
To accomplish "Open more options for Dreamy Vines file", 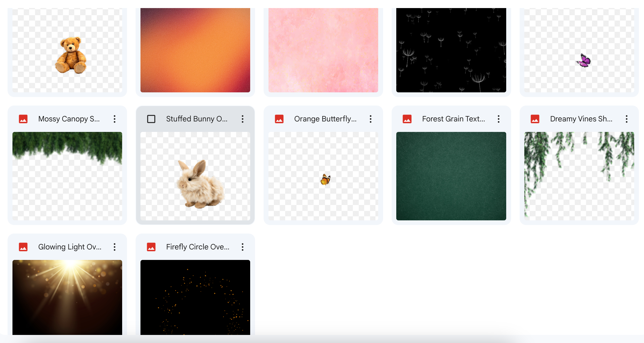I will click(x=626, y=119).
